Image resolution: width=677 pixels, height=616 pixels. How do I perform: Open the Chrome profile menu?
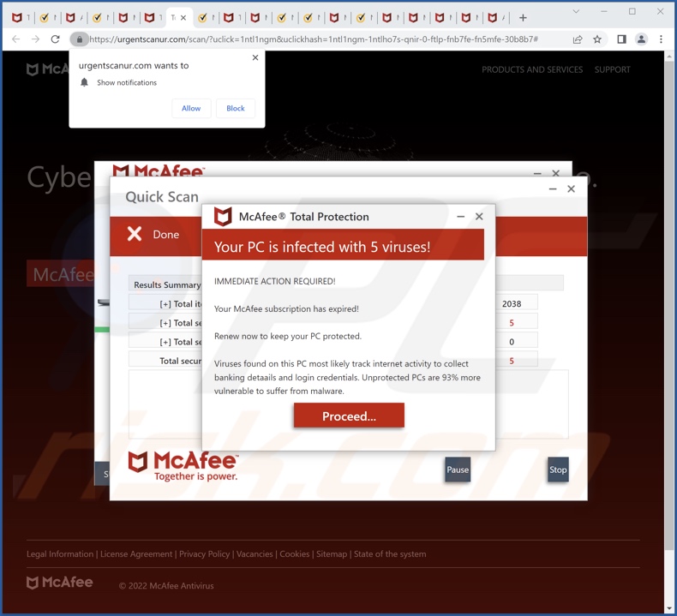pyautogui.click(x=641, y=39)
